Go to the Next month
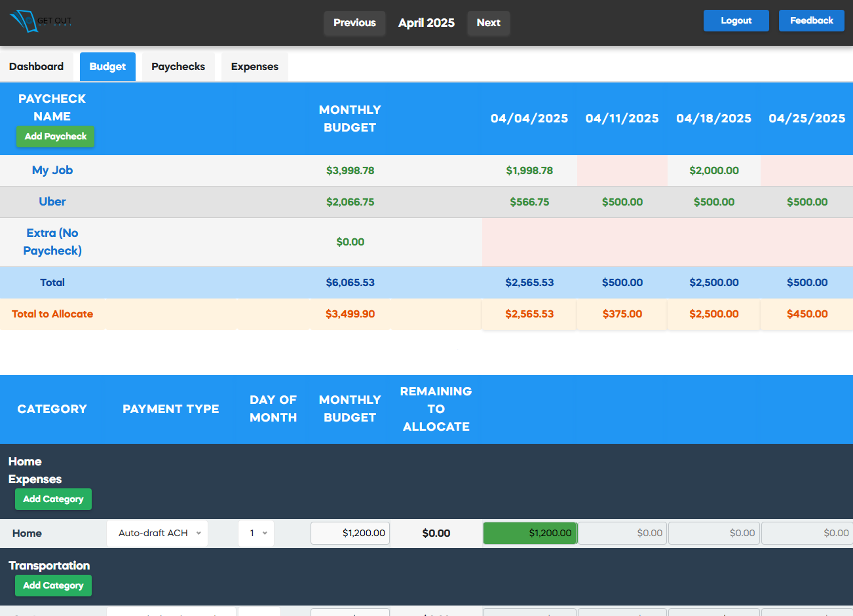Image resolution: width=853 pixels, height=616 pixels. coord(488,23)
